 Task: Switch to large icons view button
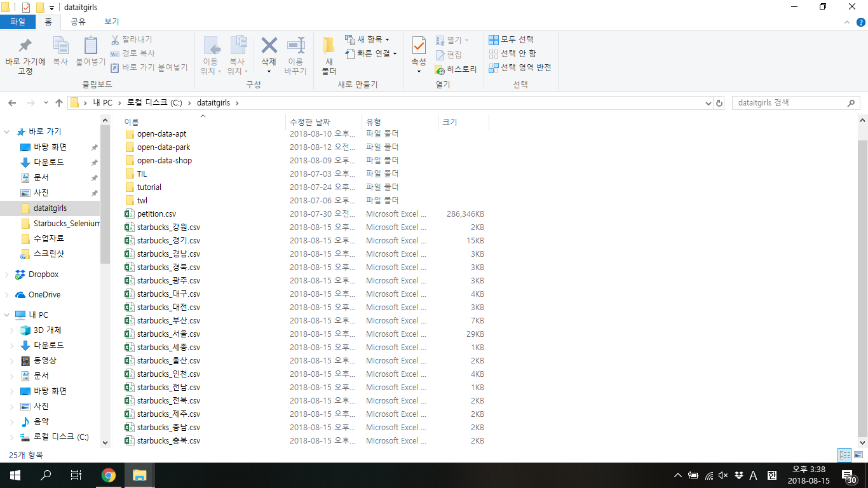(x=858, y=455)
